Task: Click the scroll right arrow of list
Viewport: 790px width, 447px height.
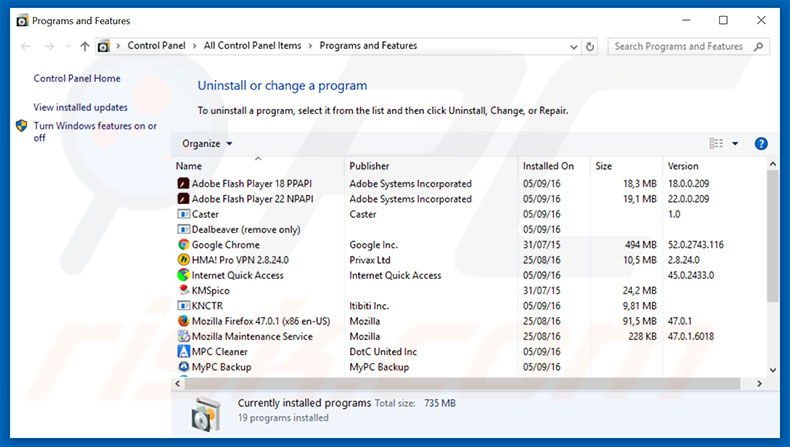Action: coord(759,384)
